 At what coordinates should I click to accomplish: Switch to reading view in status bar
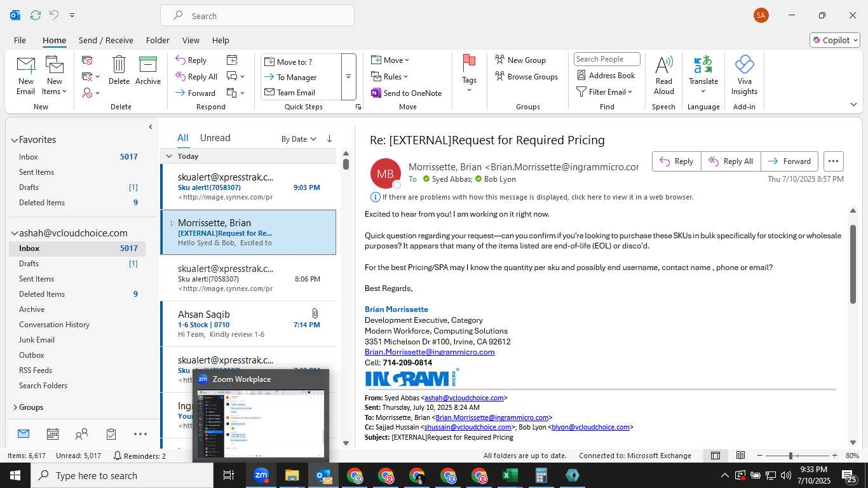click(x=740, y=456)
